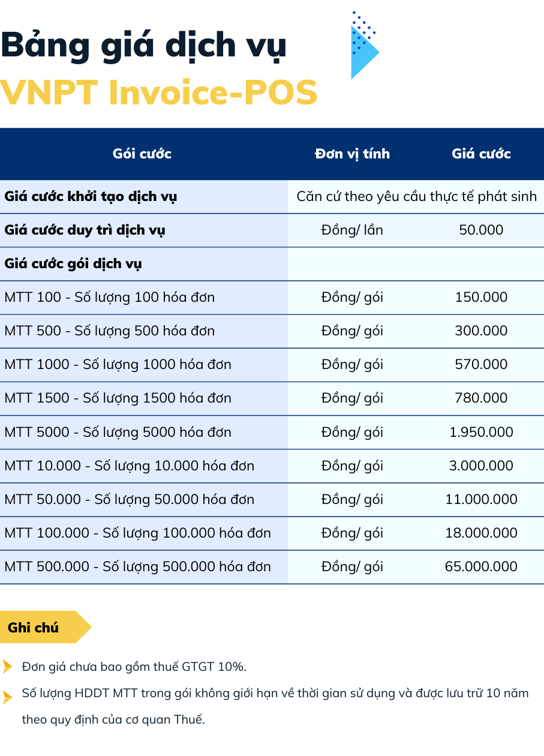Select the MTT 500 package row
544x756 pixels.
(x=110, y=331)
